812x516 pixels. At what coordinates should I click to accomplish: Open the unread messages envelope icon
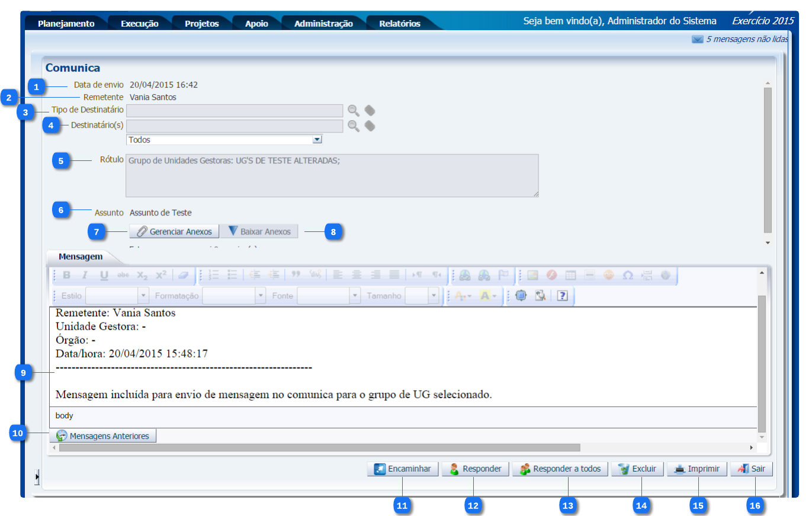(697, 40)
